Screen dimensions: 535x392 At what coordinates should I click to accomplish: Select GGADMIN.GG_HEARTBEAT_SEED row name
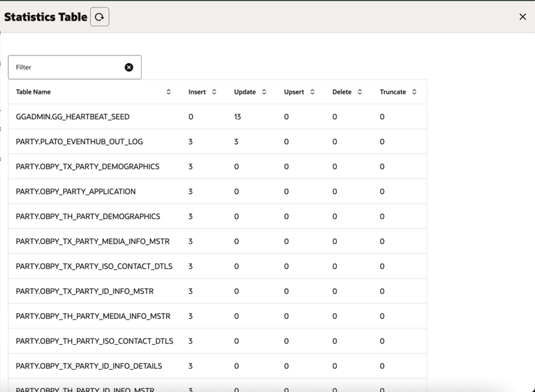(x=72, y=116)
